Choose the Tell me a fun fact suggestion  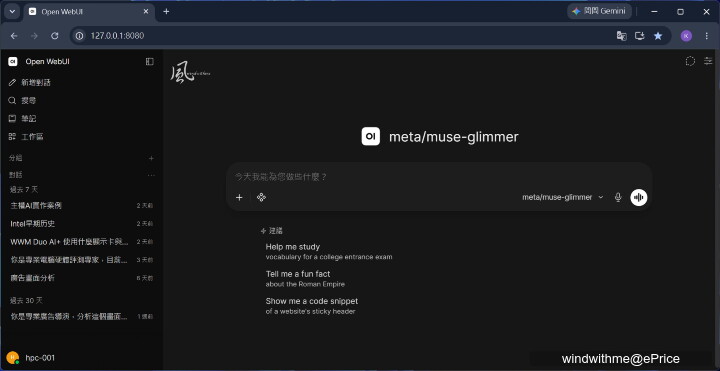tap(305, 279)
